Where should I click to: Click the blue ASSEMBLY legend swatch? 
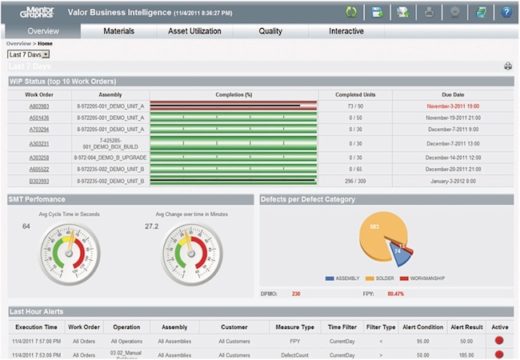(329, 278)
